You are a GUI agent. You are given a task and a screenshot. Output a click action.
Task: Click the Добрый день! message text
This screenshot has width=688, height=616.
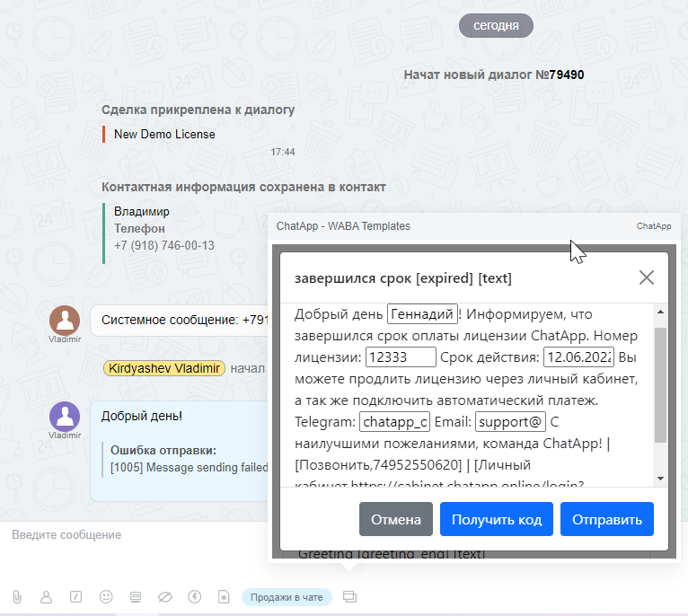(x=142, y=416)
